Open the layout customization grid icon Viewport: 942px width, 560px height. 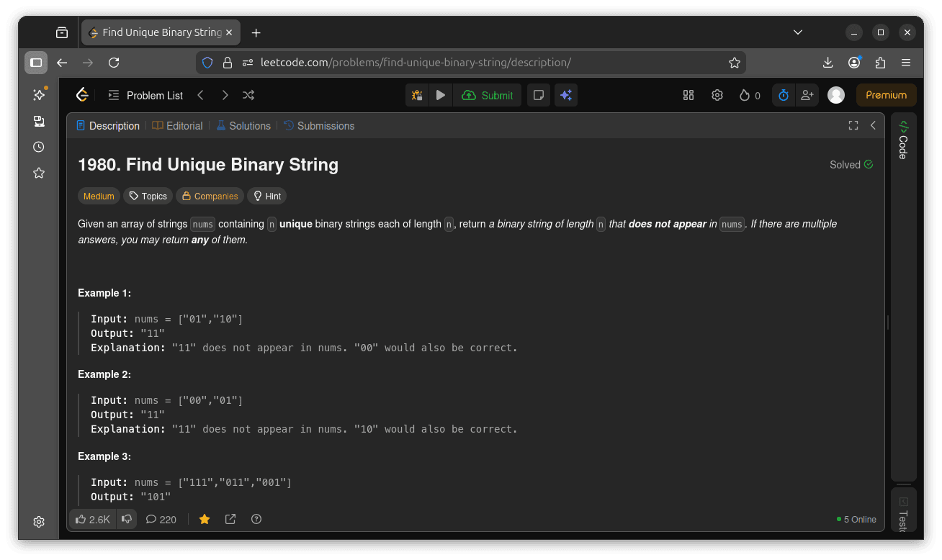pos(688,95)
